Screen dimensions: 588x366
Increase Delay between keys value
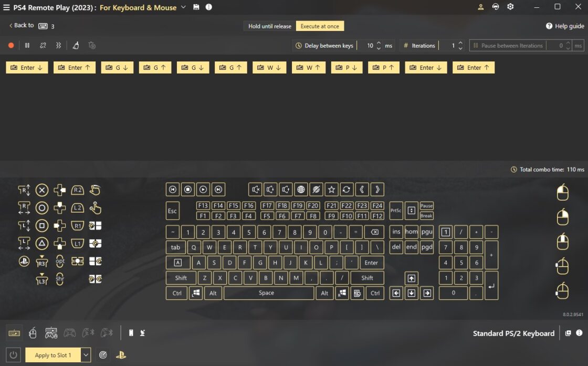(379, 43)
